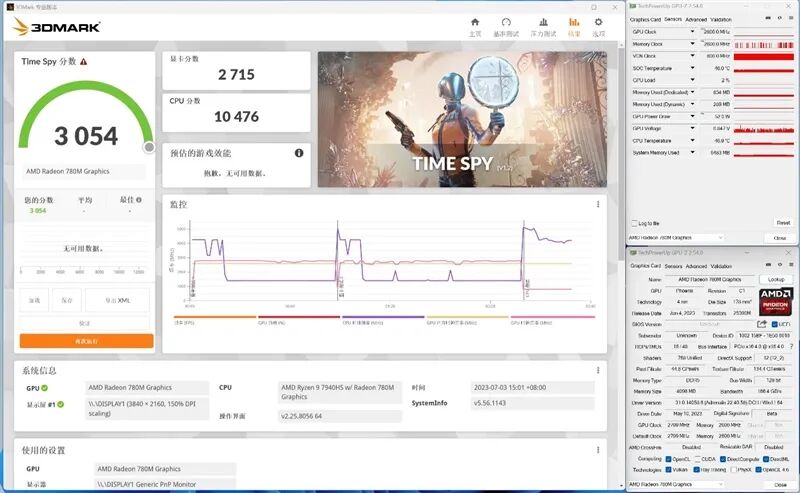Open GPU selector dropdown in Graphics Card window
This screenshot has height=493, width=800.
click(x=676, y=484)
